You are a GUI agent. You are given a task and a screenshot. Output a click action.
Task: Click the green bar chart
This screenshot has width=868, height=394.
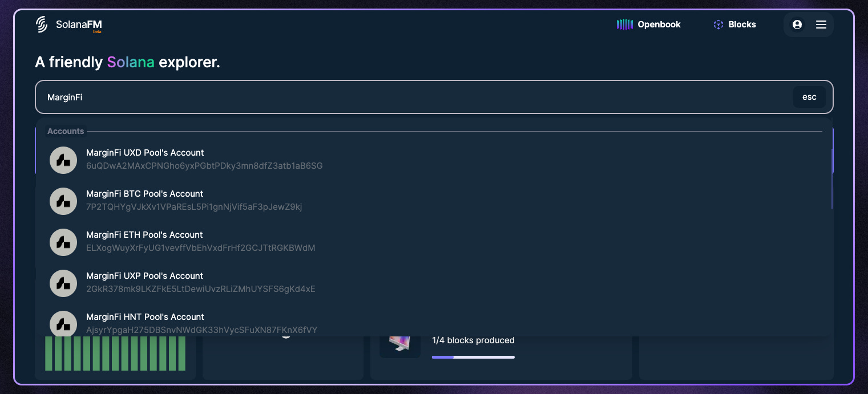pos(115,354)
